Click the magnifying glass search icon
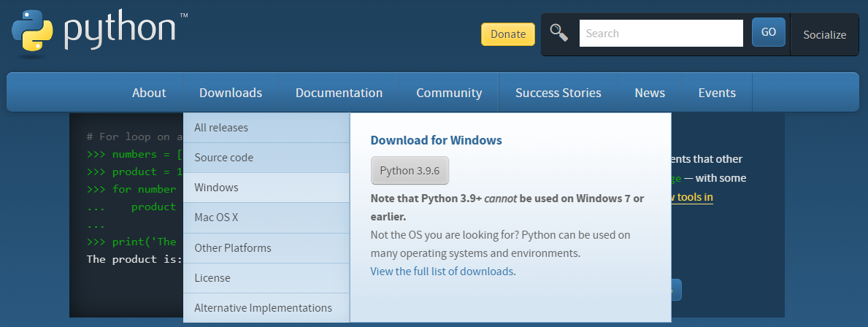Image resolution: width=868 pixels, height=327 pixels. [x=559, y=33]
